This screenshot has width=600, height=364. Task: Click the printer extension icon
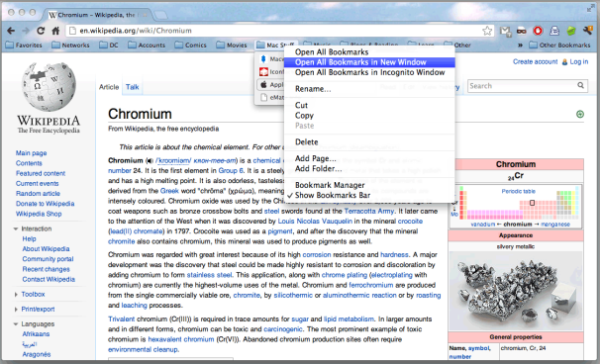[x=554, y=31]
